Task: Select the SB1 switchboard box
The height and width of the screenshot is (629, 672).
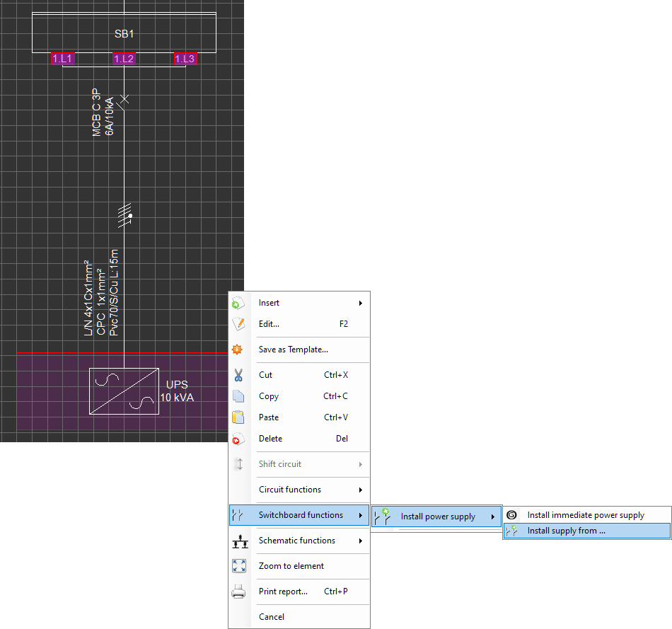Action: tap(124, 33)
